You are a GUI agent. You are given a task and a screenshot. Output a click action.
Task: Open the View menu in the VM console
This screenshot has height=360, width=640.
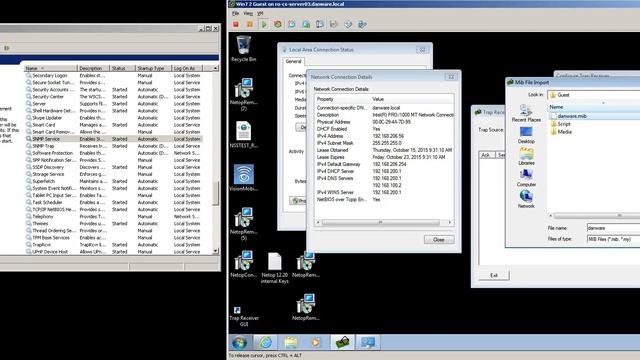248,13
